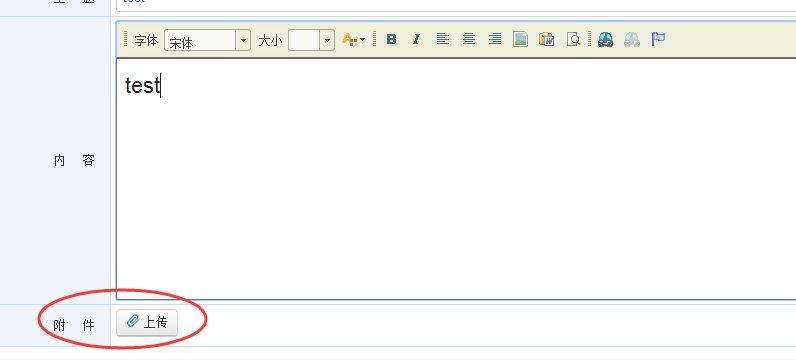The height and width of the screenshot is (360, 796).
Task: Open the font color picker
Action: pyautogui.click(x=350, y=39)
